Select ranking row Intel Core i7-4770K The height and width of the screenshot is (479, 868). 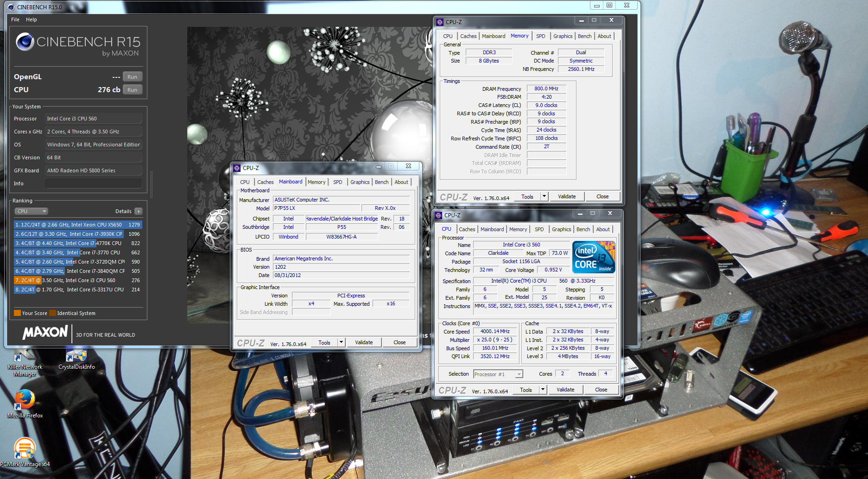(x=78, y=243)
